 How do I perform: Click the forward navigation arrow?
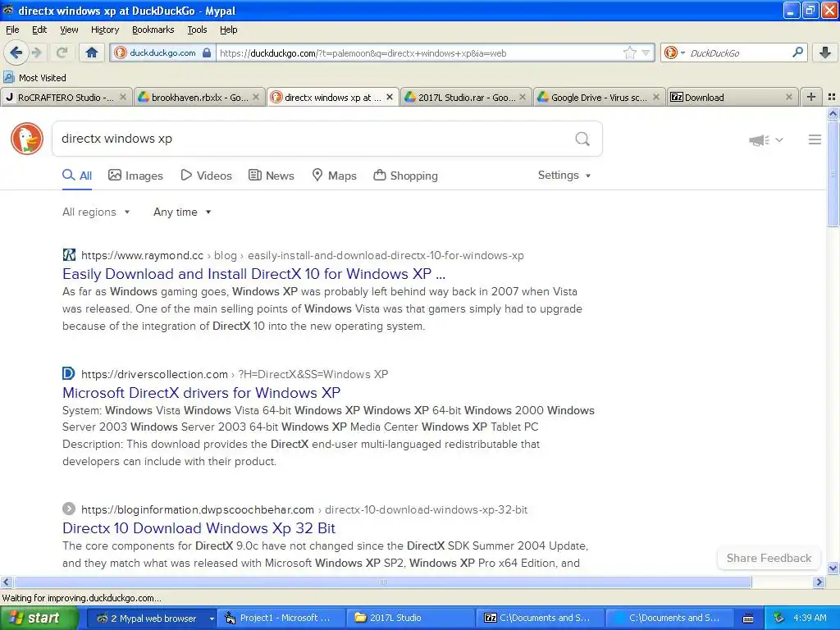[x=36, y=52]
